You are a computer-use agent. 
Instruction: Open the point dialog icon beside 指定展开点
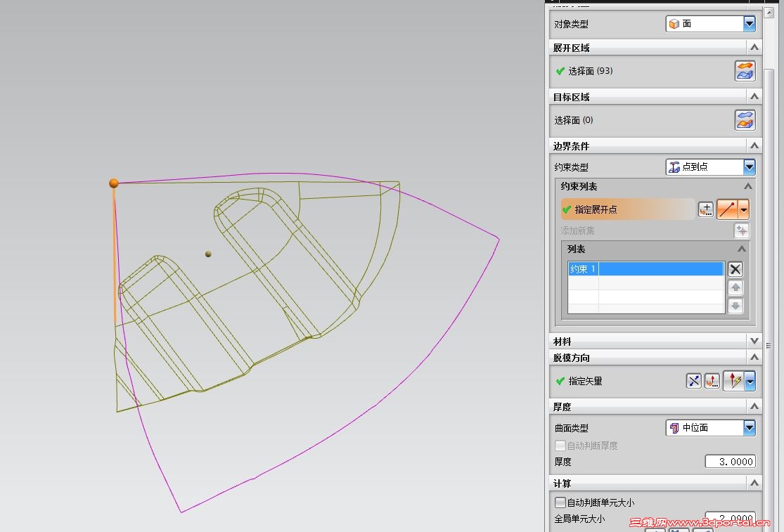[705, 209]
